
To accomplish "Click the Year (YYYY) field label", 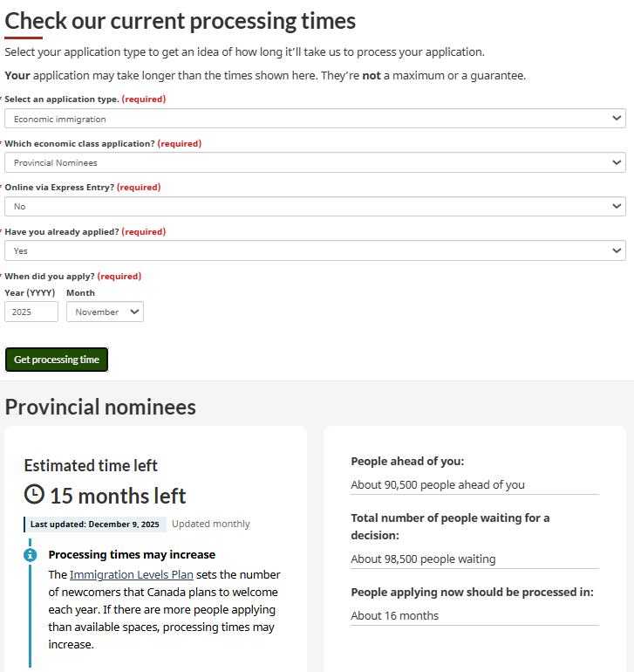I will click(x=31, y=293).
